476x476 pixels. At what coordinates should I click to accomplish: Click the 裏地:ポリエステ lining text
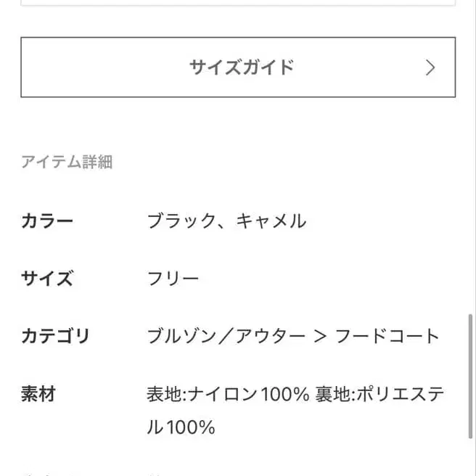(x=381, y=395)
